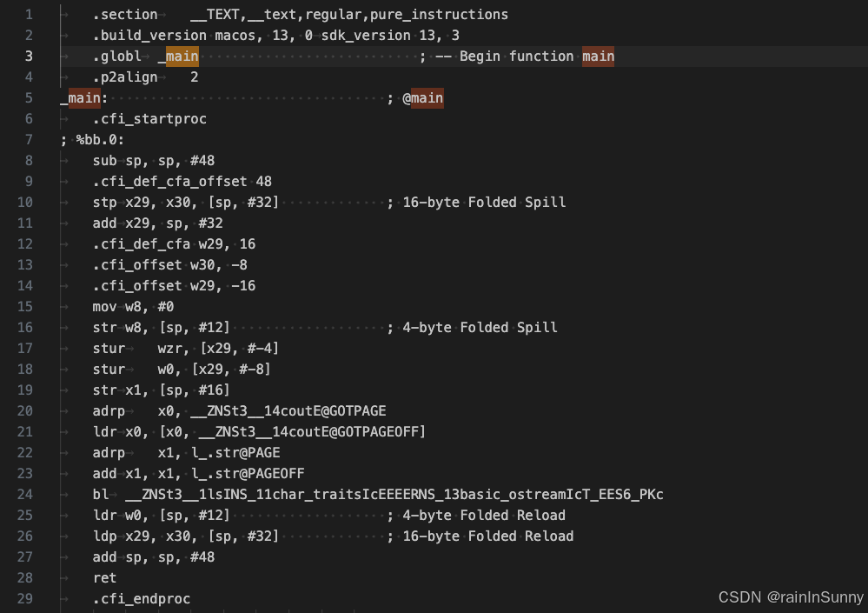The width and height of the screenshot is (868, 613).
Task: Click the highlighted _main after .globl
Action: point(178,57)
